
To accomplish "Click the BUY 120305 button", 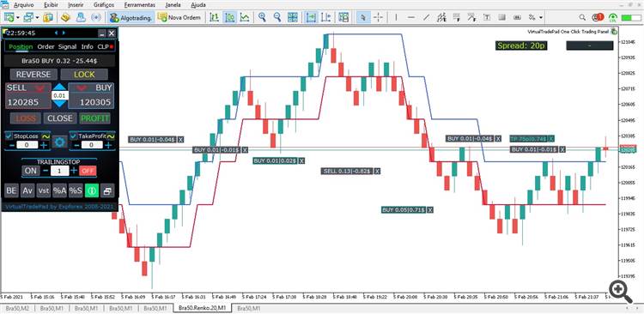I will (91, 95).
